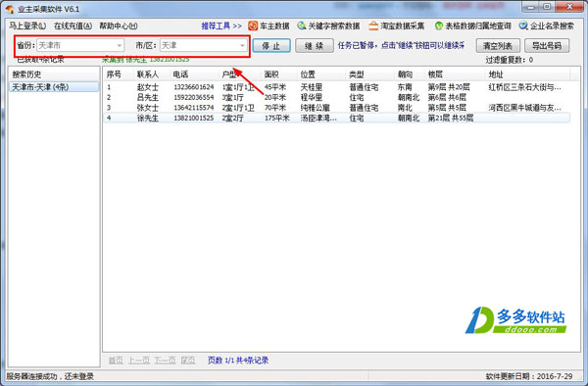Image resolution: width=588 pixels, height=386 pixels.
Task: Click the keyword search data icon
Action: tap(302, 25)
